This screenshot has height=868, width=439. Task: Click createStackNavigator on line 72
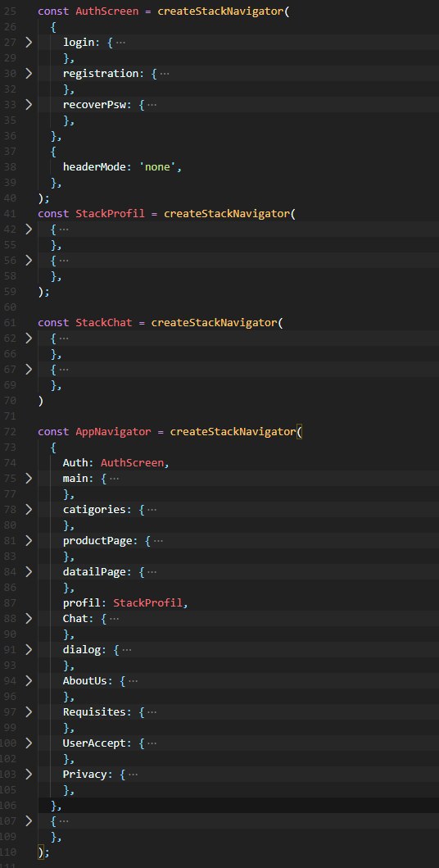(233, 431)
